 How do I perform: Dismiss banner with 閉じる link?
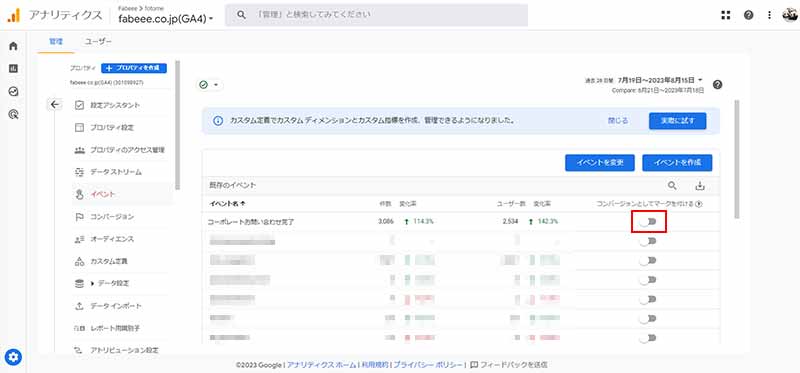[617, 121]
